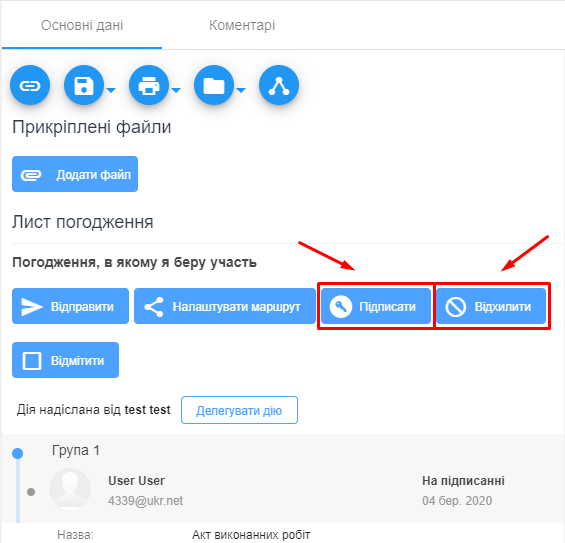Click the link chain round icon
The height and width of the screenshot is (543, 565).
pyautogui.click(x=30, y=85)
